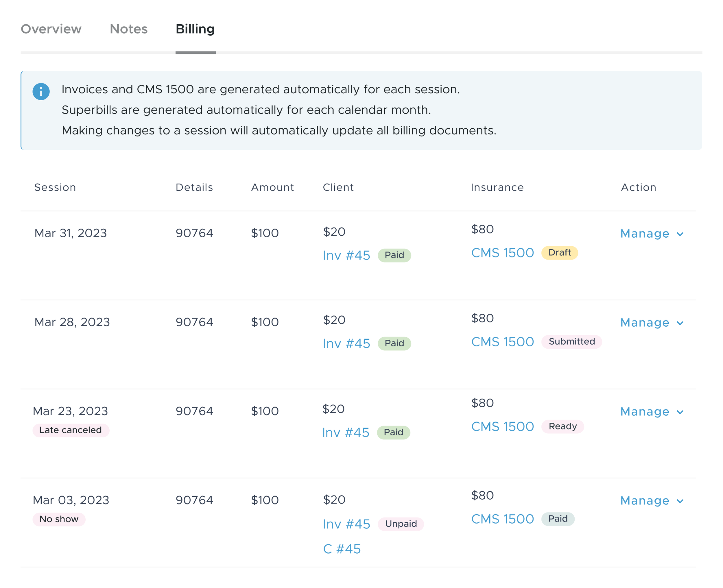
Task: Click the Amount column header
Action: pyautogui.click(x=273, y=188)
